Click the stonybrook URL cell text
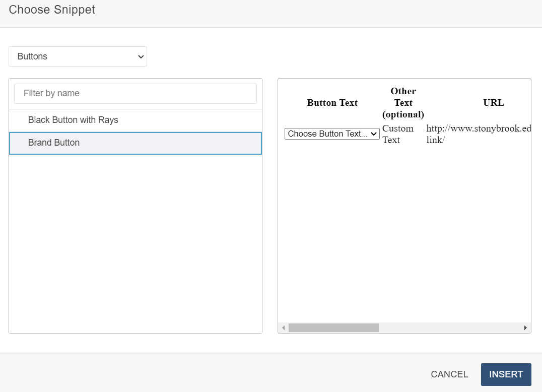The width and height of the screenshot is (542, 392). point(479,134)
